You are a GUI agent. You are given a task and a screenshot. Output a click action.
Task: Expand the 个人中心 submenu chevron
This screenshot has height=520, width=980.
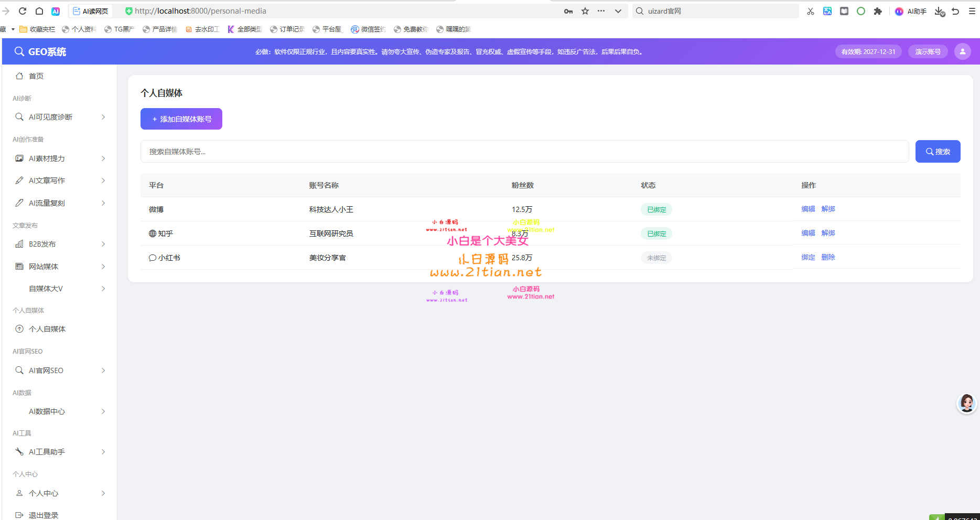click(103, 493)
